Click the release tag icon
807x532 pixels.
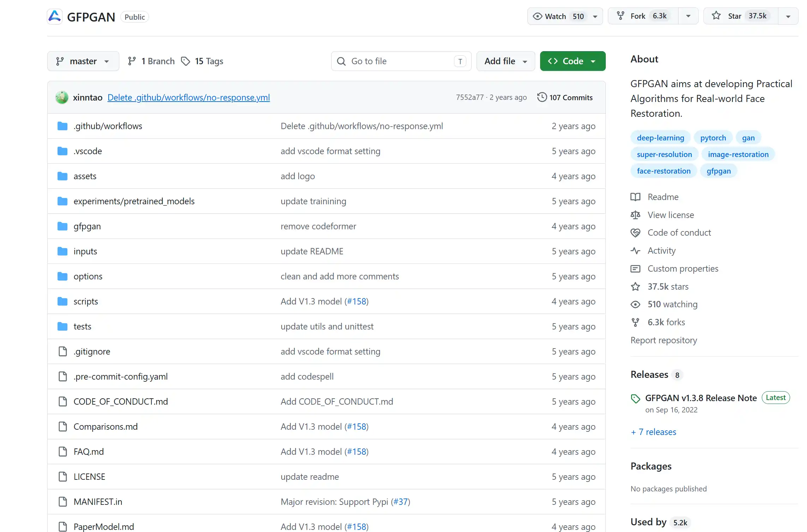[635, 399]
